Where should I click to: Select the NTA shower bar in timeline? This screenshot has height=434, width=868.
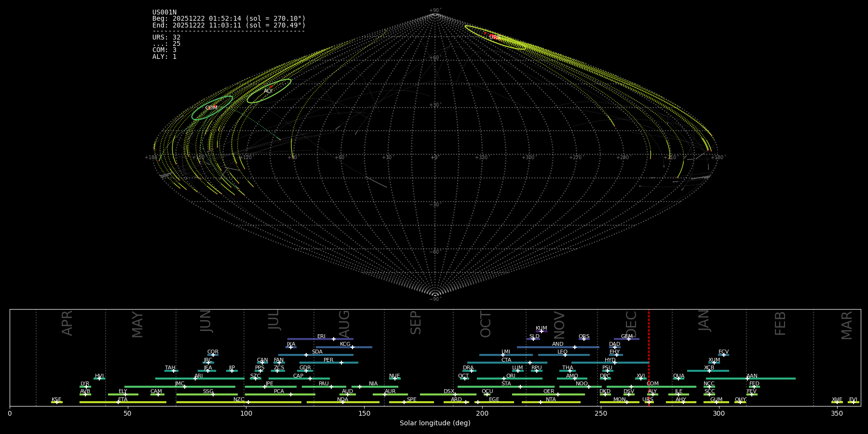[551, 402]
